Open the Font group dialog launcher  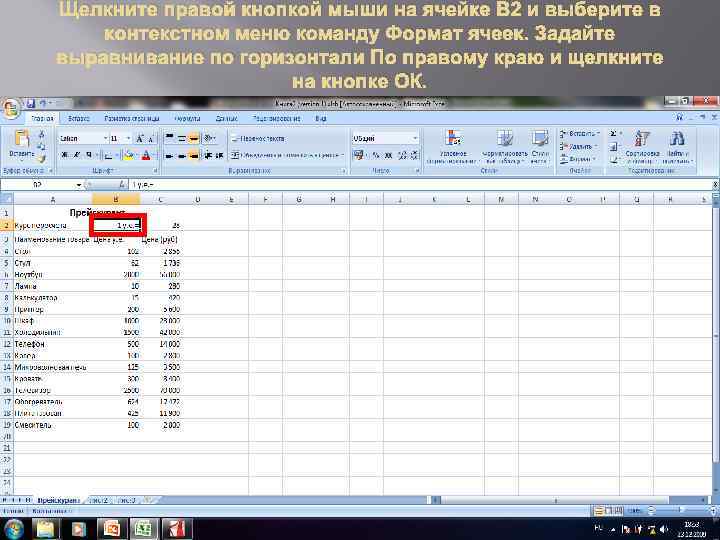pos(155,171)
